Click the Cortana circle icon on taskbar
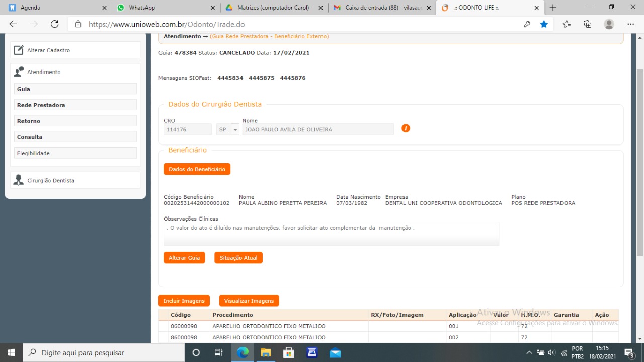Viewport: 644px width, 362px height. click(x=196, y=352)
